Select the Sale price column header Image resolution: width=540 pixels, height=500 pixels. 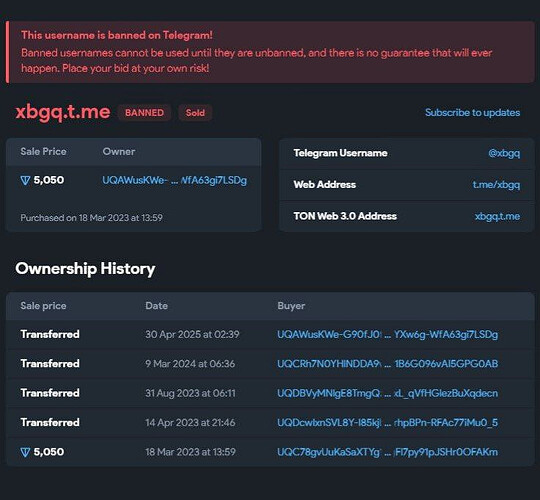point(43,306)
